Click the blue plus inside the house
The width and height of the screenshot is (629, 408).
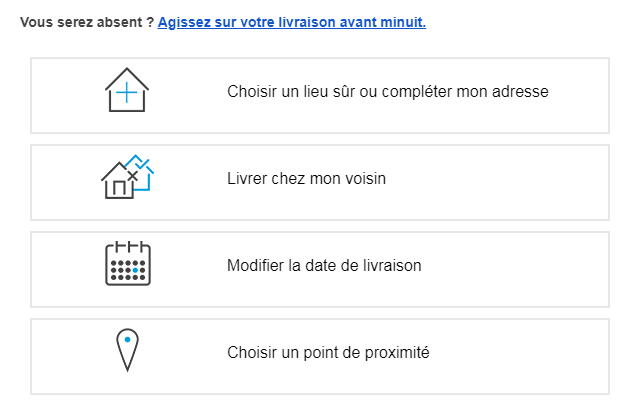[127, 95]
